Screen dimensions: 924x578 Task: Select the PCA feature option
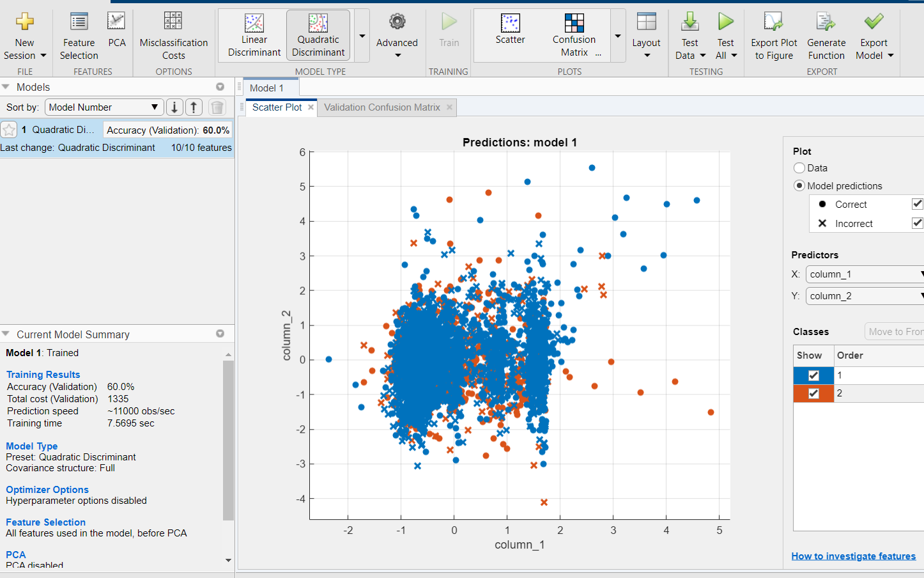point(116,35)
